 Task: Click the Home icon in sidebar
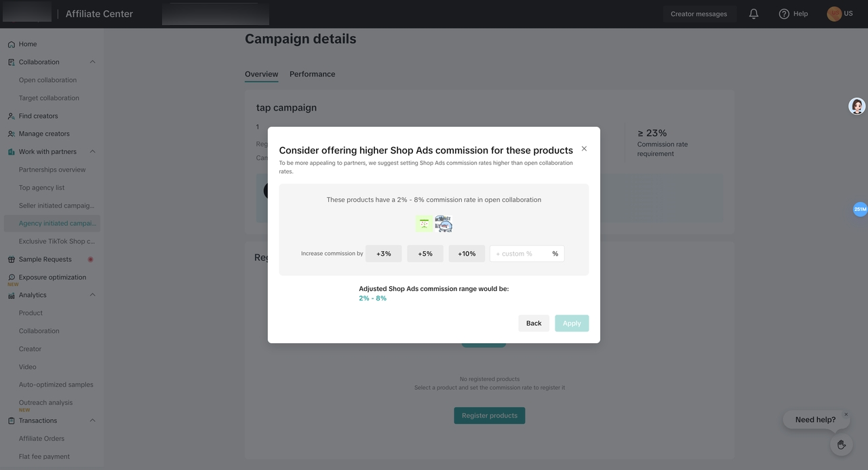12,44
